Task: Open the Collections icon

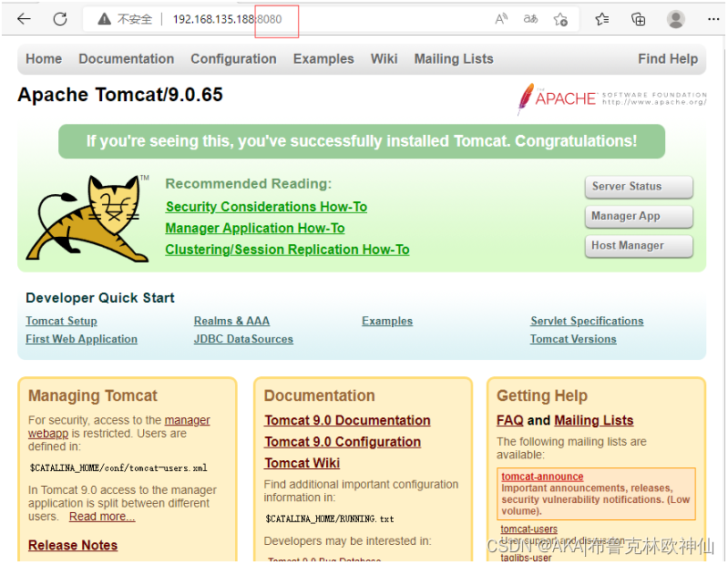Action: (x=638, y=19)
